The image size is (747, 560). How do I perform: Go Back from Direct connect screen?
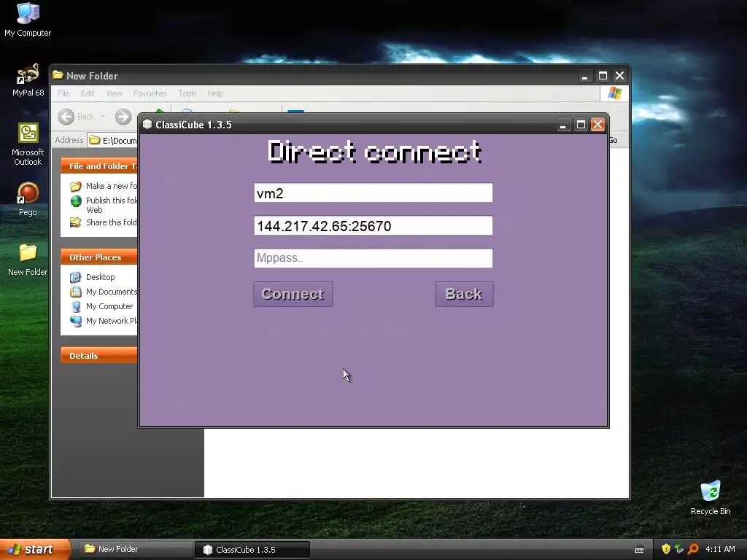point(464,294)
